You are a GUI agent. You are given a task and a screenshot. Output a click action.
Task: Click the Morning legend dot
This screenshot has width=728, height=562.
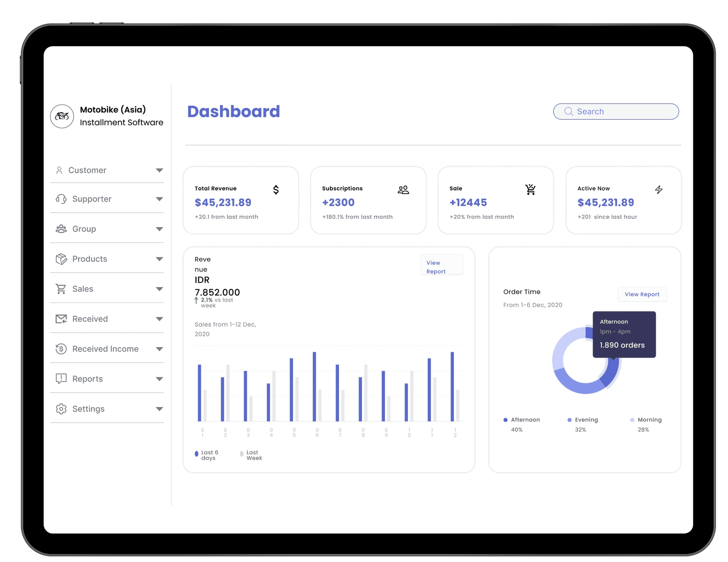click(x=632, y=420)
